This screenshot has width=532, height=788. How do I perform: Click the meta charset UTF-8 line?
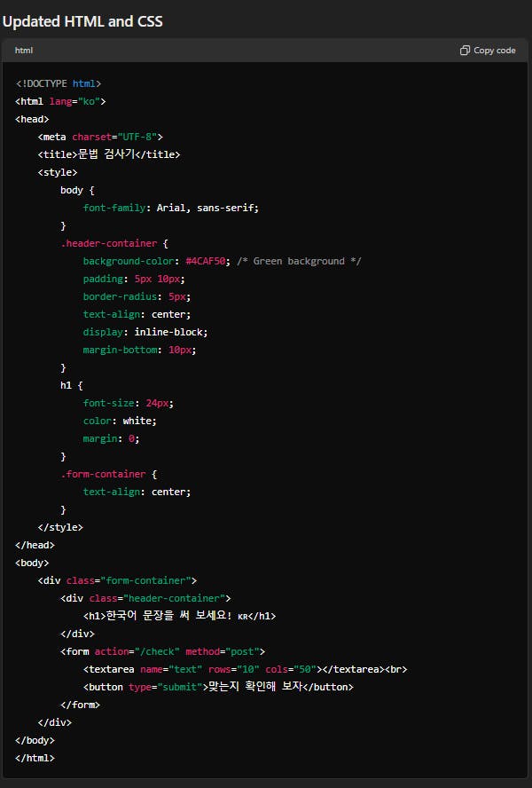(100, 137)
